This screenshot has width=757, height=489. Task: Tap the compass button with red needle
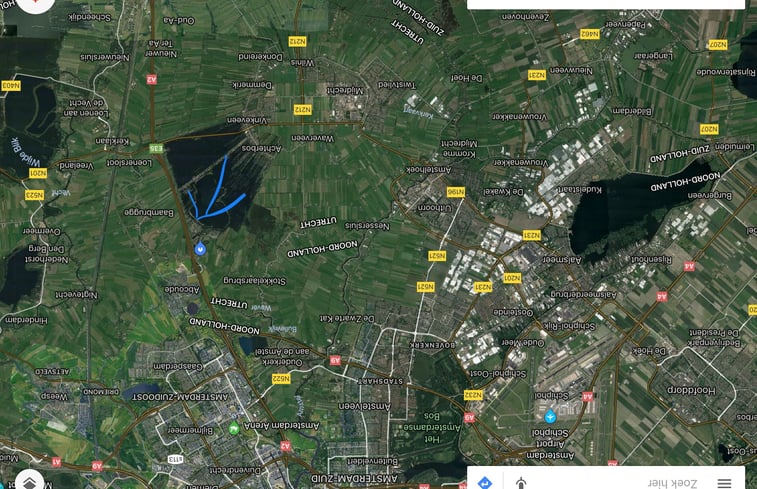tap(36, 4)
